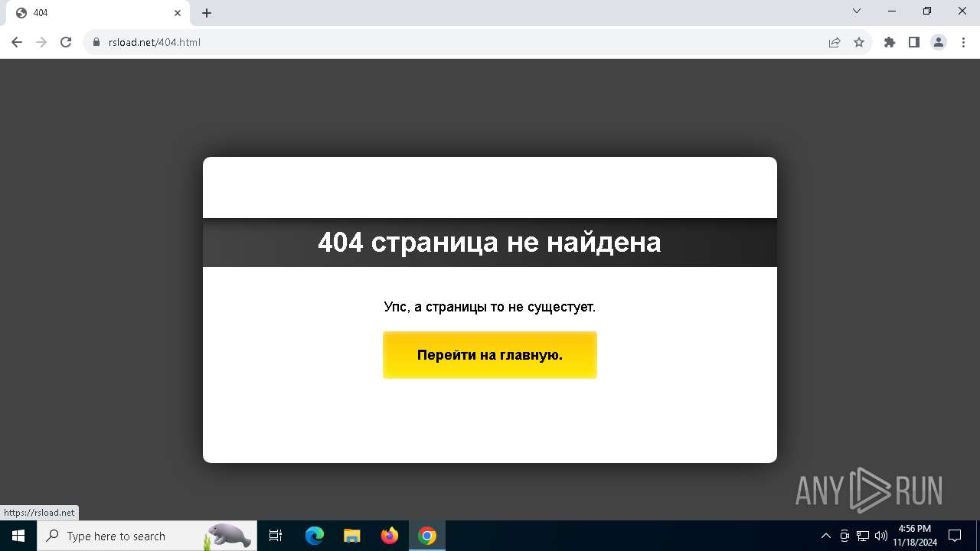The width and height of the screenshot is (980, 551).
Task: Close the 404 tab
Action: (x=178, y=13)
